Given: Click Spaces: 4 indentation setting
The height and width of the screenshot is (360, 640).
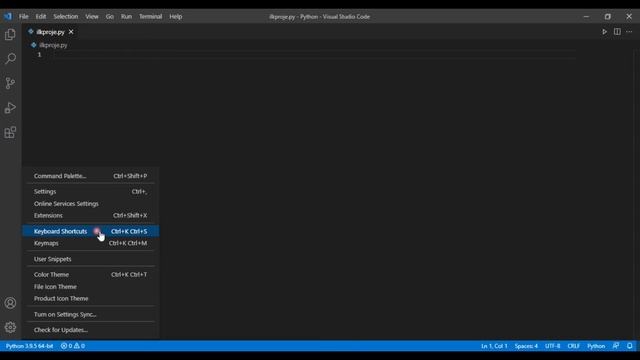Looking at the screenshot, I should [526, 346].
